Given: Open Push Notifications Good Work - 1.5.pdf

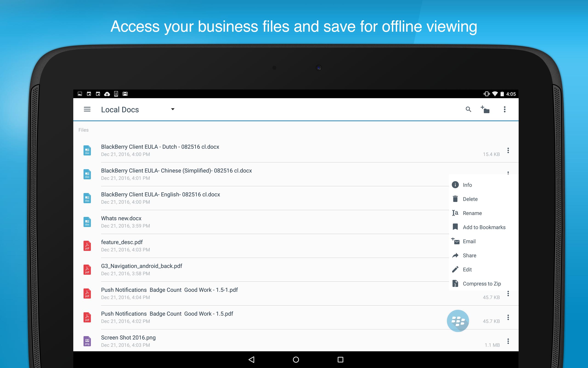Looking at the screenshot, I should (x=296, y=317).
